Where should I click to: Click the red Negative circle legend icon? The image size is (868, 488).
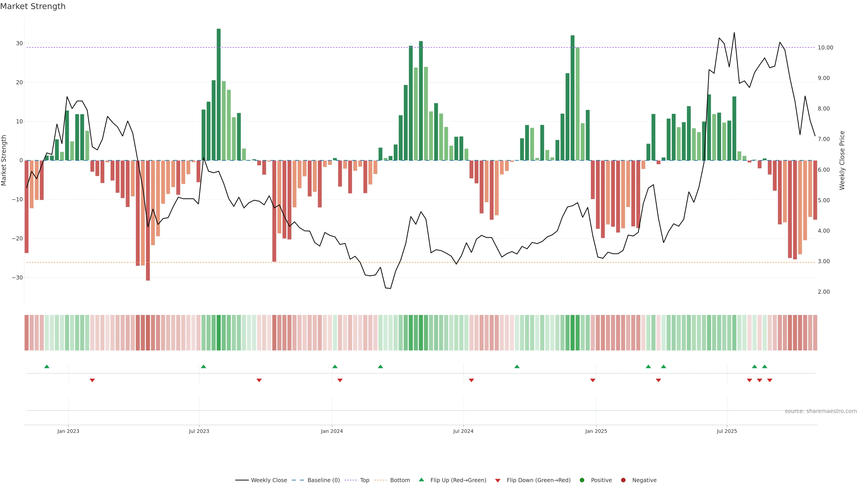point(623,480)
